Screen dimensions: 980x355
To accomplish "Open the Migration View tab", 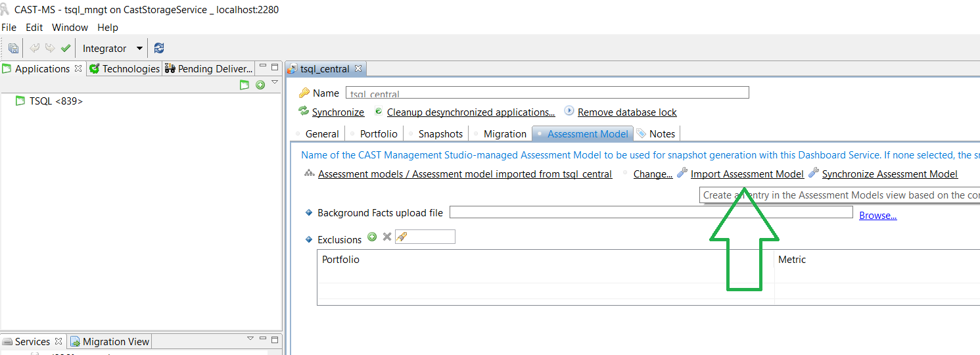I will point(116,341).
